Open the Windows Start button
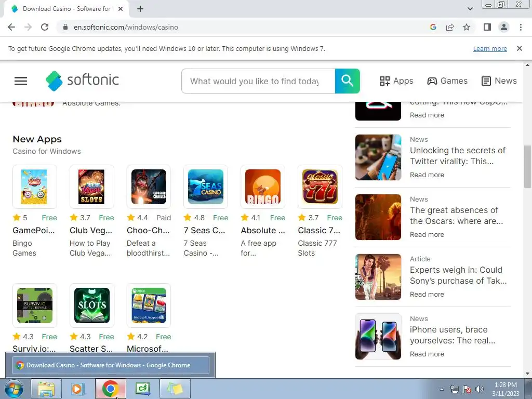This screenshot has height=399, width=532. pyautogui.click(x=14, y=389)
